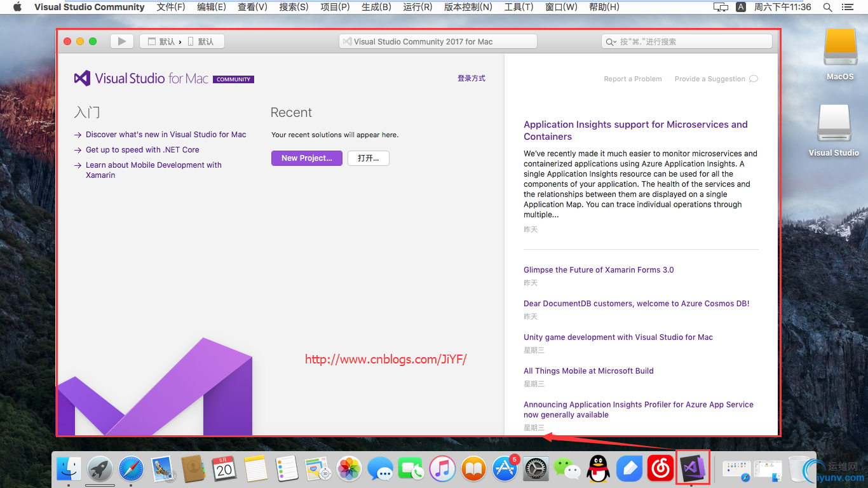
Task: Open QQ penguin icon in dock
Action: (598, 469)
